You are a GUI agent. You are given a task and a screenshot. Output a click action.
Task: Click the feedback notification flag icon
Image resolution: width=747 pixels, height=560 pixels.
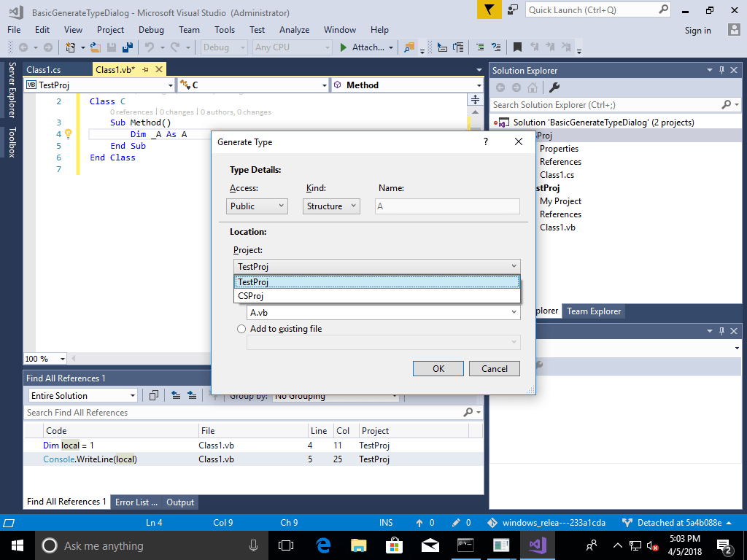coord(489,9)
